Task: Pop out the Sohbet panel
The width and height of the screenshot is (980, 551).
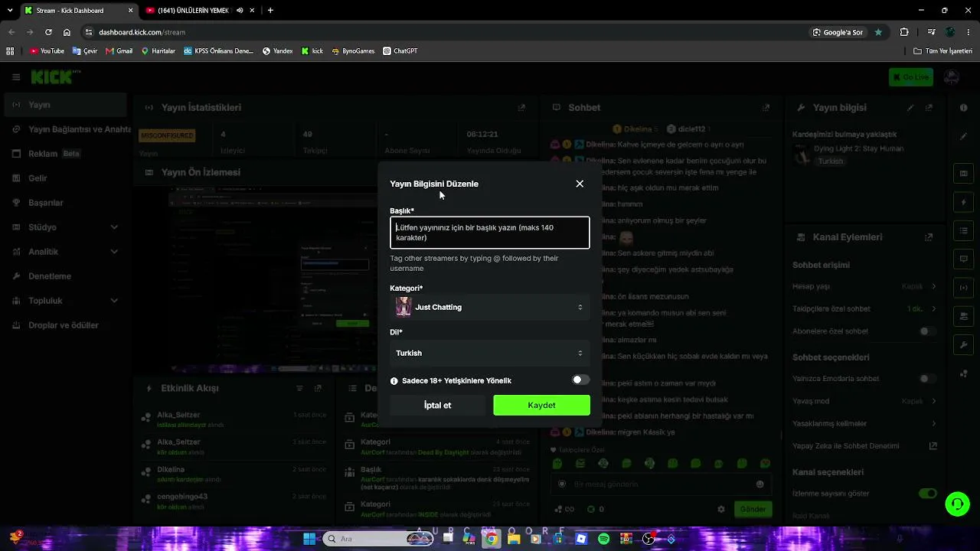Action: [x=766, y=108]
